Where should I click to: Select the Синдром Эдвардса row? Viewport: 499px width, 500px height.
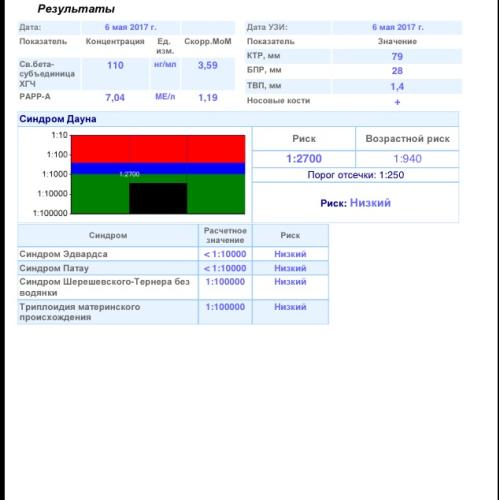(x=173, y=254)
